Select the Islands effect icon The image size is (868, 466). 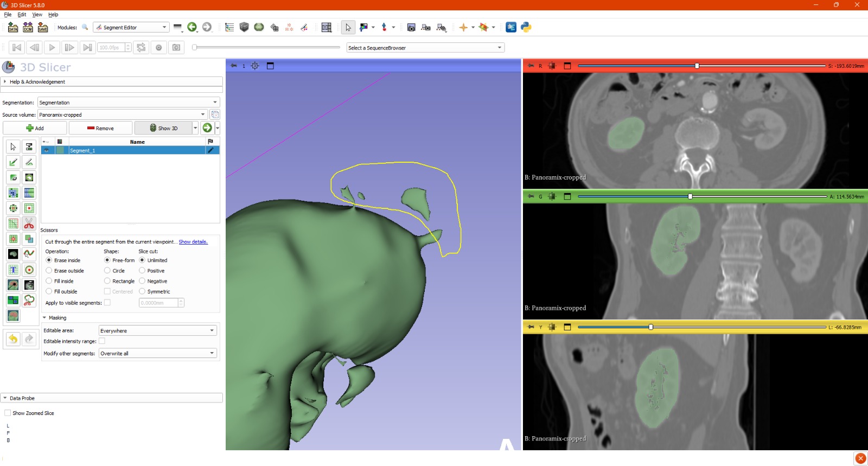(x=14, y=239)
